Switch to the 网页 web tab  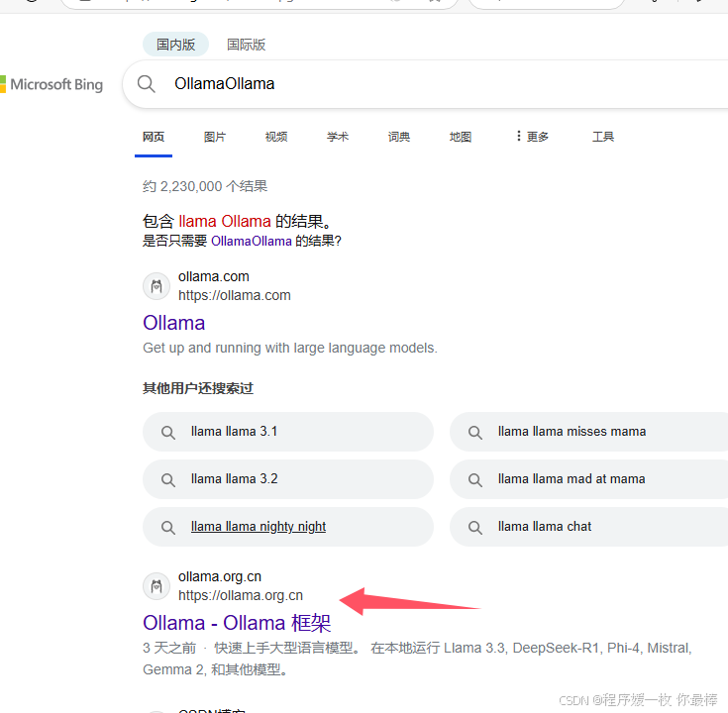coord(154,137)
